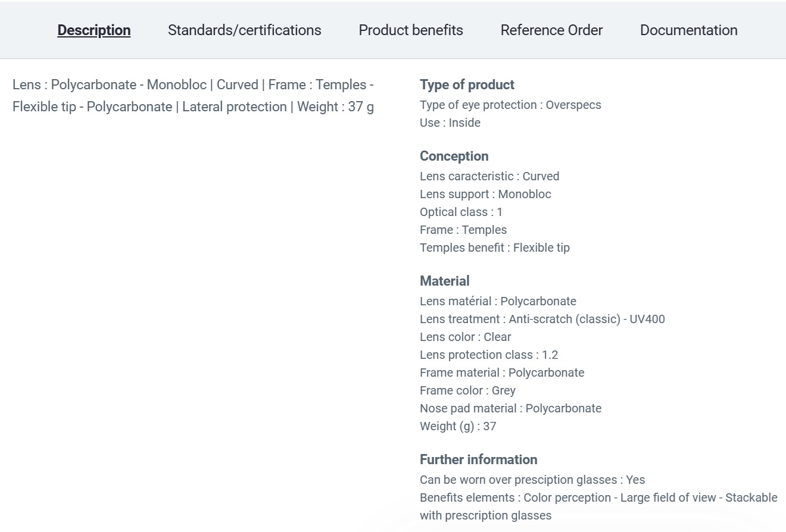Click the Use : Inside line
The image size is (786, 532).
pyautogui.click(x=450, y=123)
